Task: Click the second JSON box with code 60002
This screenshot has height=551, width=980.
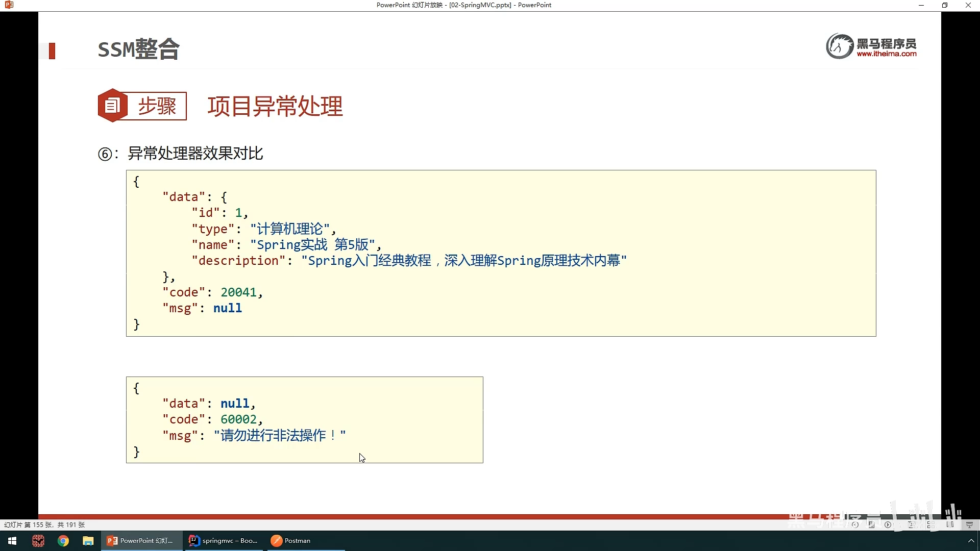Action: [x=304, y=419]
